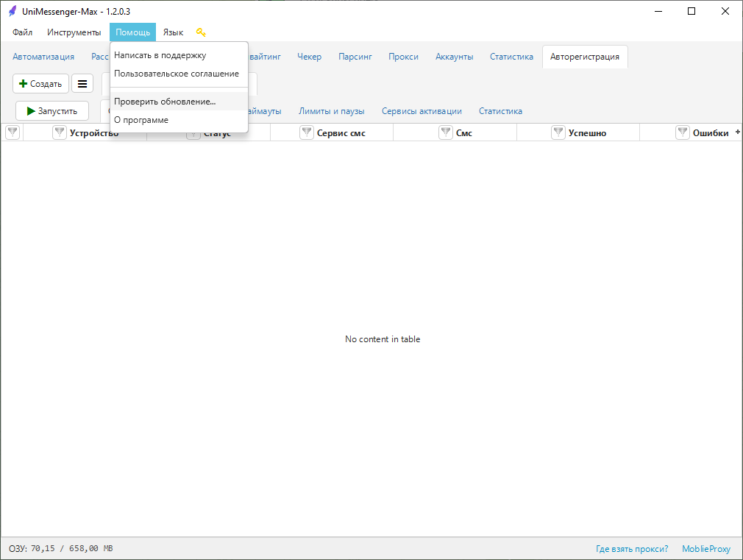This screenshot has height=560, width=743.
Task: Open the Язык menu
Action: [173, 32]
